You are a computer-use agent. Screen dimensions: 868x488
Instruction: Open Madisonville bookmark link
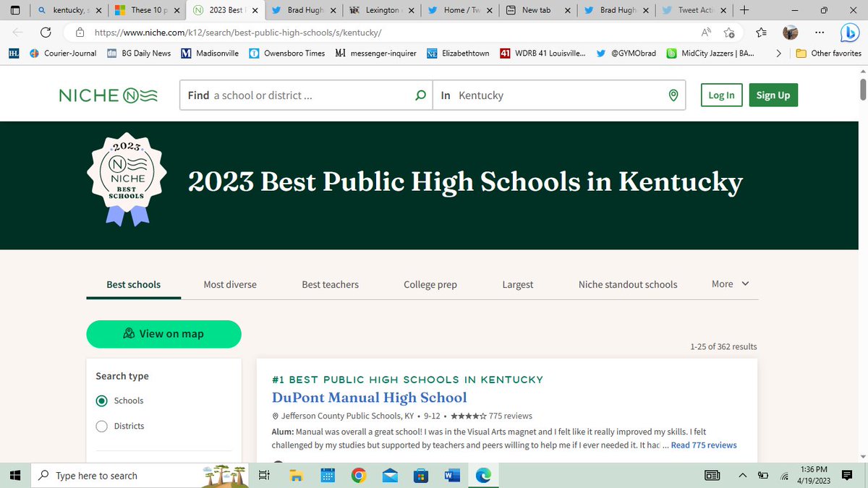(x=209, y=53)
